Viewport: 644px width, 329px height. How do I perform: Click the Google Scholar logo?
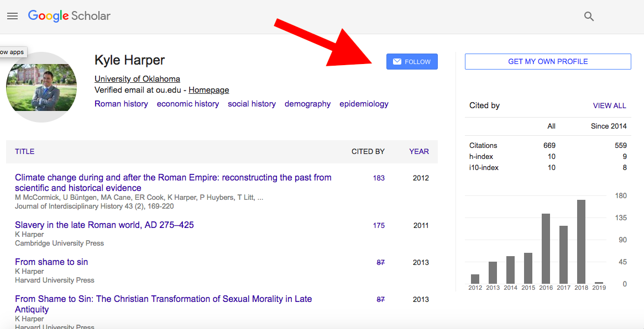[x=69, y=16]
